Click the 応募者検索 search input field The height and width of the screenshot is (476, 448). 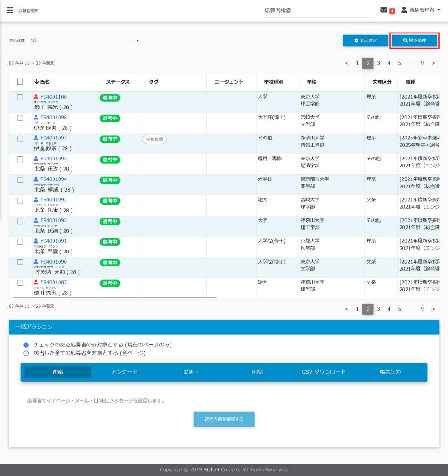318,11
